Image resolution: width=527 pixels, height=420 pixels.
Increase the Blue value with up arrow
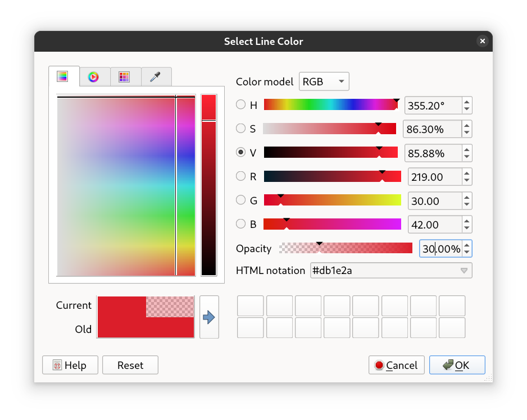pyautogui.click(x=467, y=221)
